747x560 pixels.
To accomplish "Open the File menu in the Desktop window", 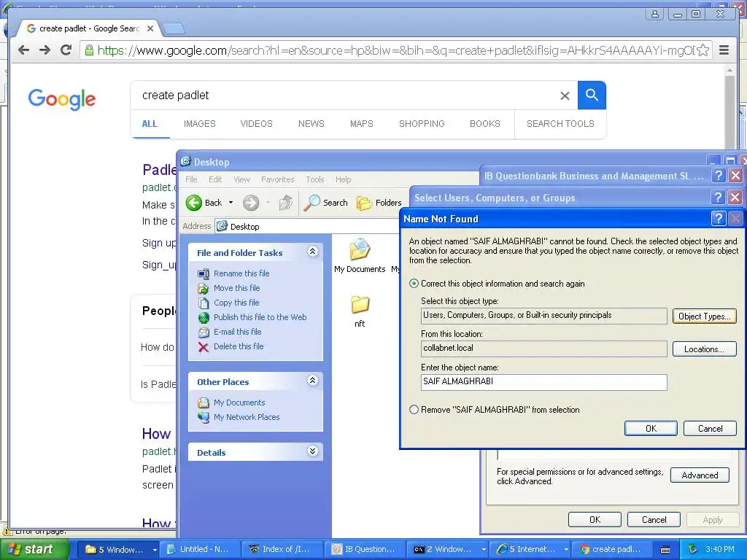I will click(x=191, y=179).
